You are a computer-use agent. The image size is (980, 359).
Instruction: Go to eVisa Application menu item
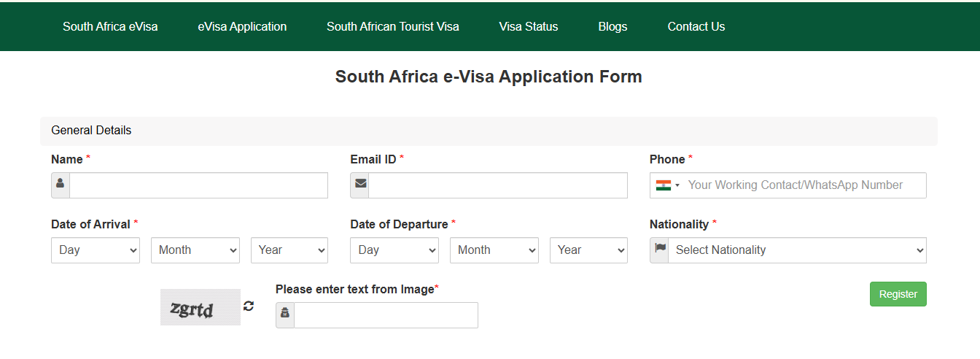[x=242, y=26]
